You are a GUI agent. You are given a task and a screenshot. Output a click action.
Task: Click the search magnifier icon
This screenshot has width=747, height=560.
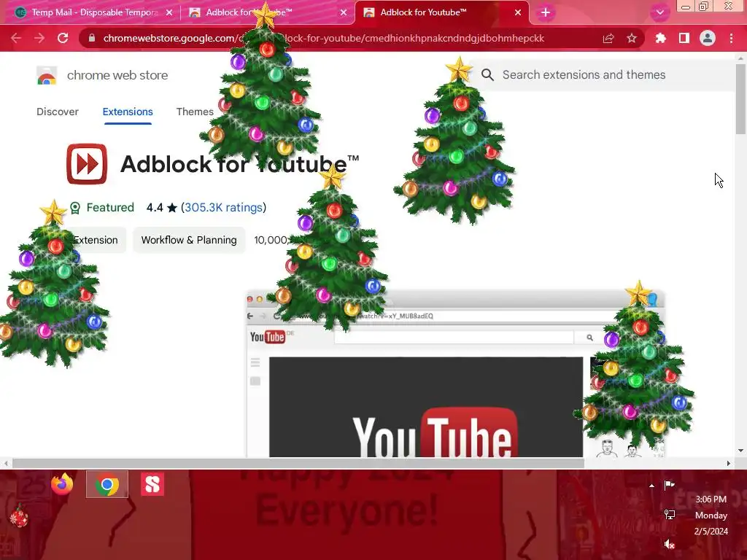(x=487, y=75)
